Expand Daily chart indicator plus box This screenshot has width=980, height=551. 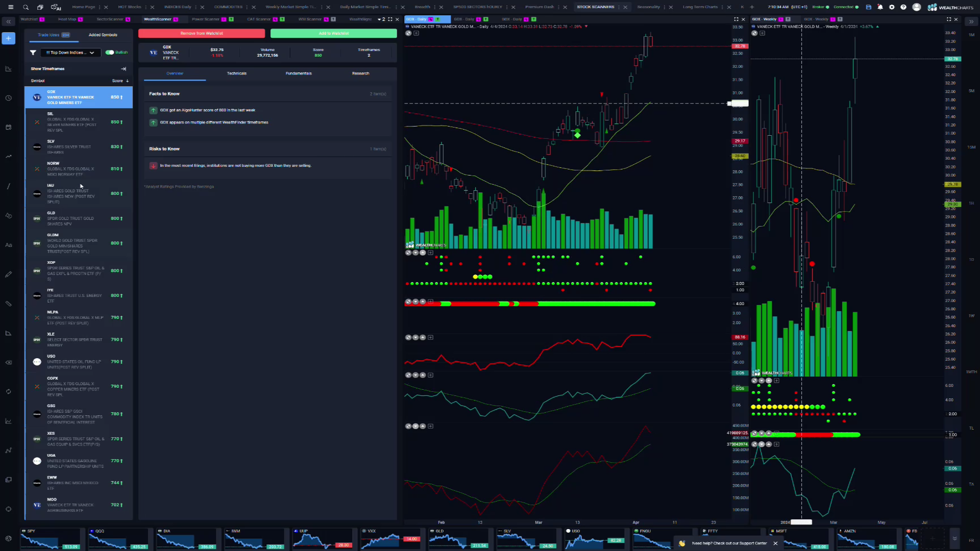click(x=416, y=33)
